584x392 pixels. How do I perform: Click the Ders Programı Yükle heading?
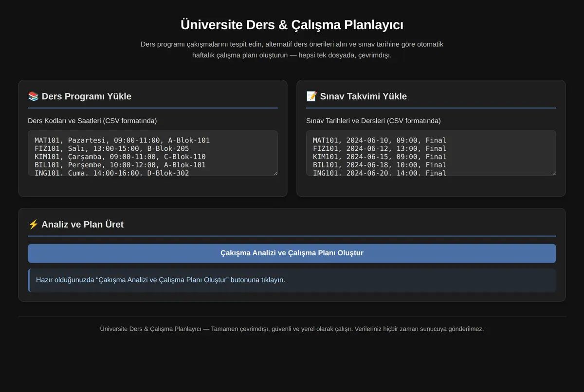coord(87,96)
